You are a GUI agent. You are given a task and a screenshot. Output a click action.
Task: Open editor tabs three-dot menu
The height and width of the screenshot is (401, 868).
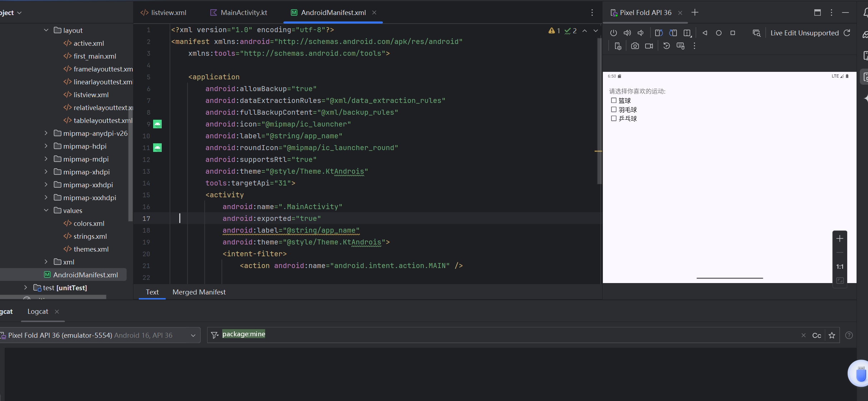click(592, 13)
